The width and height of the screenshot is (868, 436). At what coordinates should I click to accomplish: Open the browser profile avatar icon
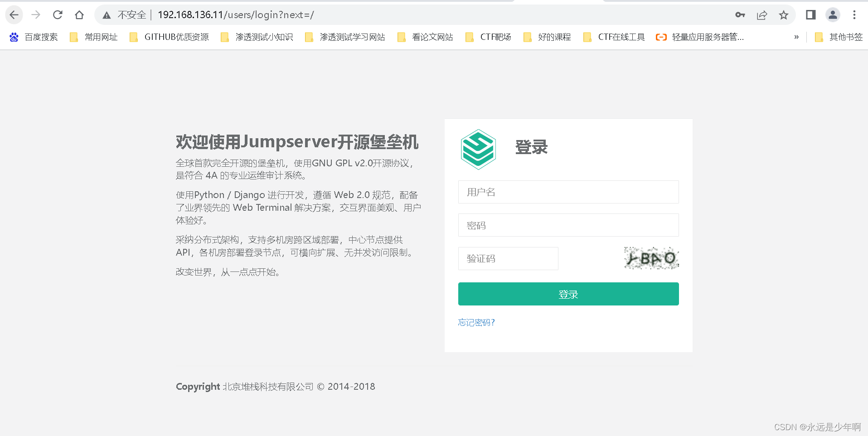point(833,15)
